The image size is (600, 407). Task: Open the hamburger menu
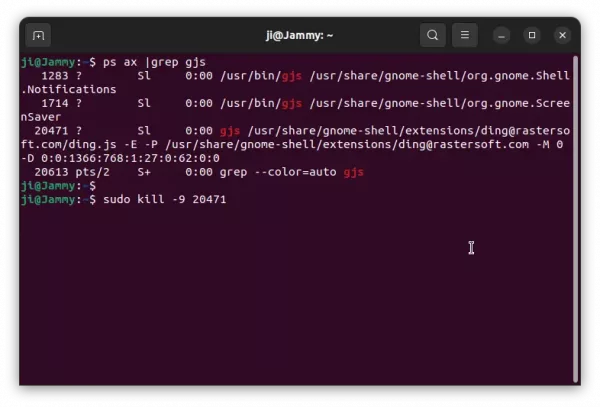[x=465, y=35]
